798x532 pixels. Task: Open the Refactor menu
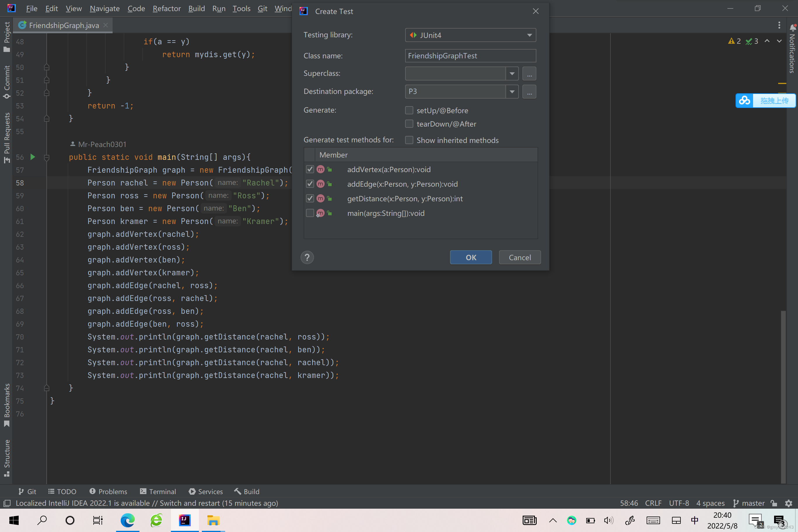(166, 8)
